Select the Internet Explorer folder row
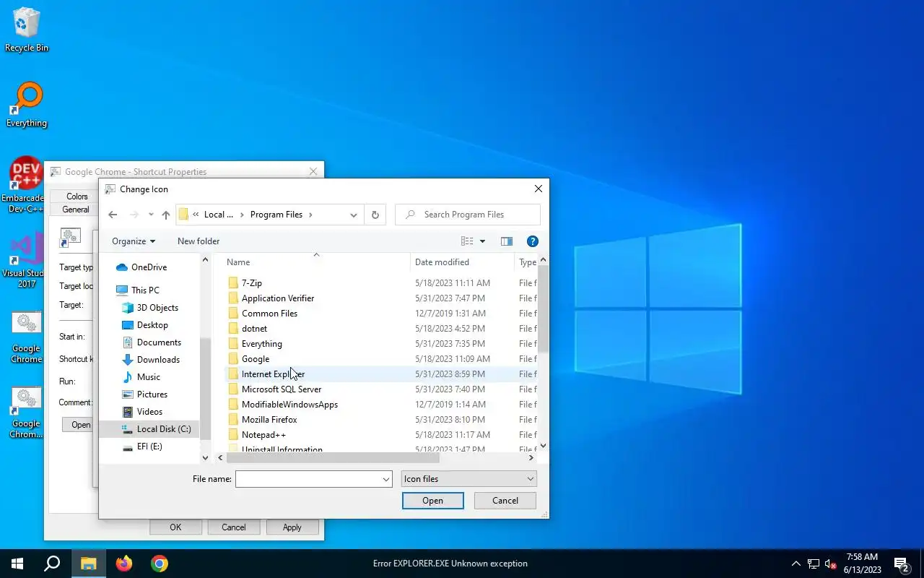 click(x=381, y=374)
